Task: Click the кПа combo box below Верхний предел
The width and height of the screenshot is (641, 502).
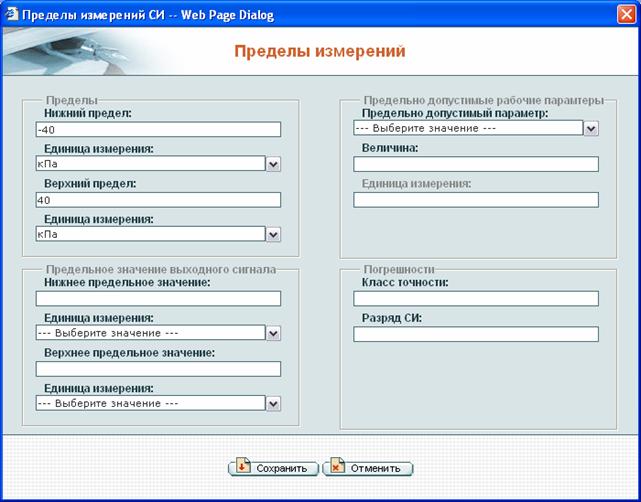Action: (x=150, y=234)
